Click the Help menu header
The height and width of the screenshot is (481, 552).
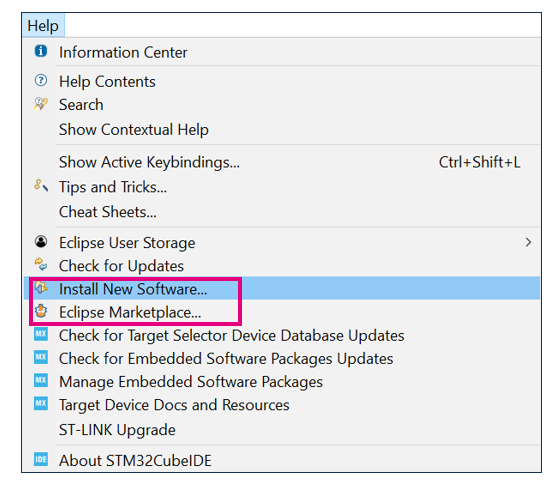43,25
